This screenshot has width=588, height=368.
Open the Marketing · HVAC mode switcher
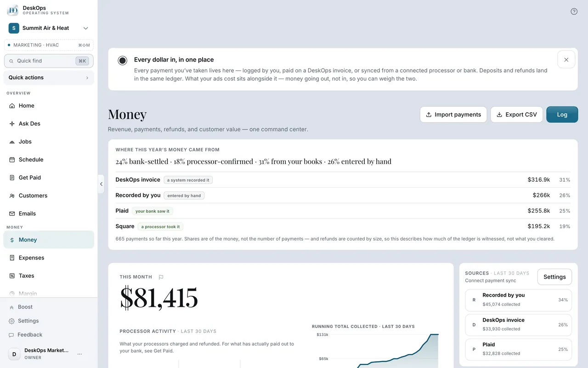pos(49,45)
